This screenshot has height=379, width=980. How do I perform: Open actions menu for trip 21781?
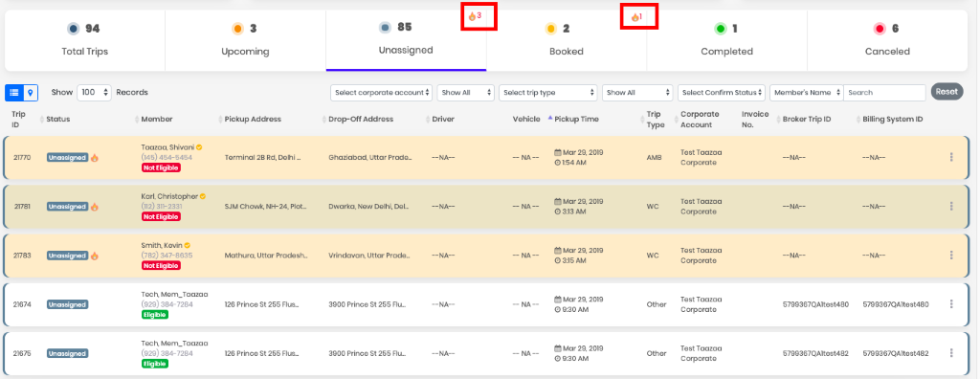click(951, 207)
